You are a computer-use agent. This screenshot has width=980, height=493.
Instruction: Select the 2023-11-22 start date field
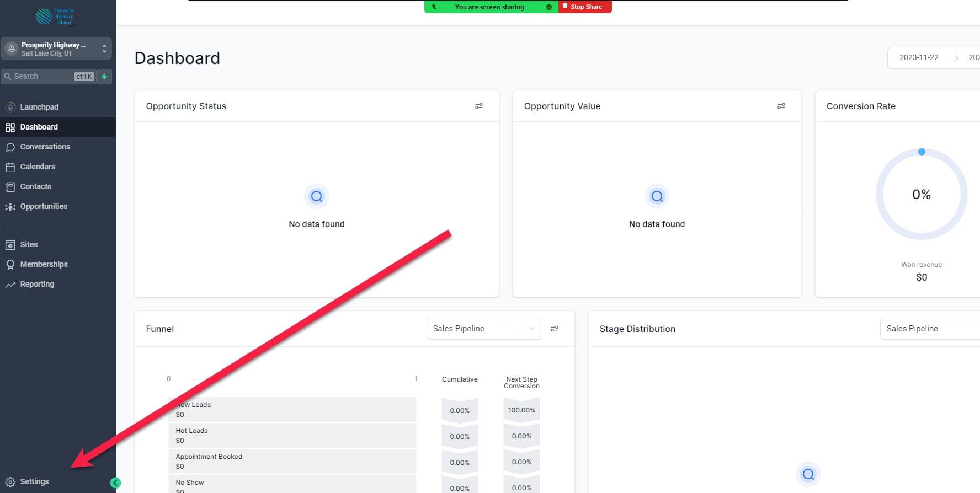point(918,57)
